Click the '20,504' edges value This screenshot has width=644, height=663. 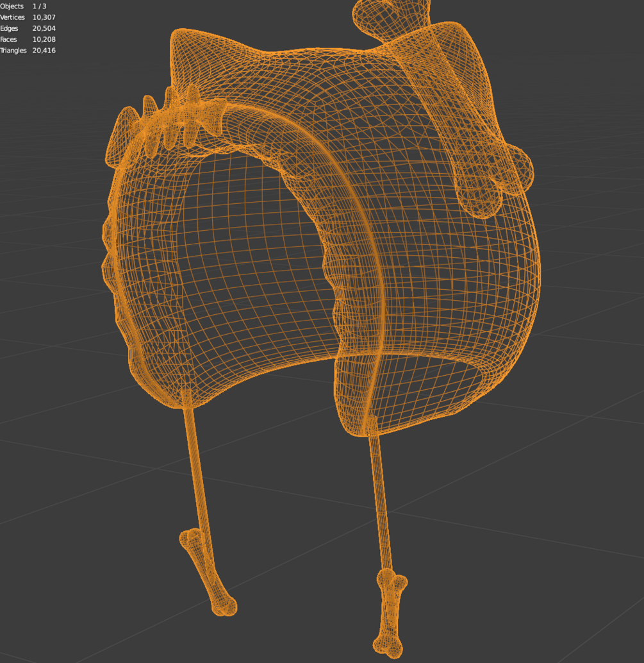[x=44, y=28]
